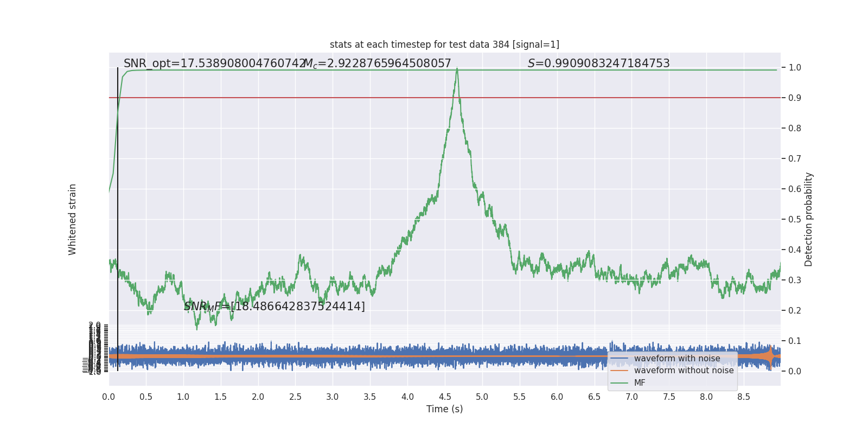Click the x-axis tick label 2.5
Screen dimensions: 868x434
click(x=295, y=397)
